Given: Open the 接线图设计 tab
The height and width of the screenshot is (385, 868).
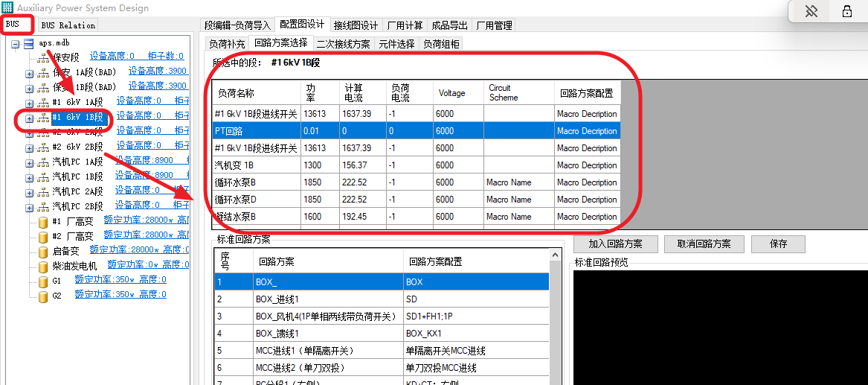Looking at the screenshot, I should [x=356, y=25].
